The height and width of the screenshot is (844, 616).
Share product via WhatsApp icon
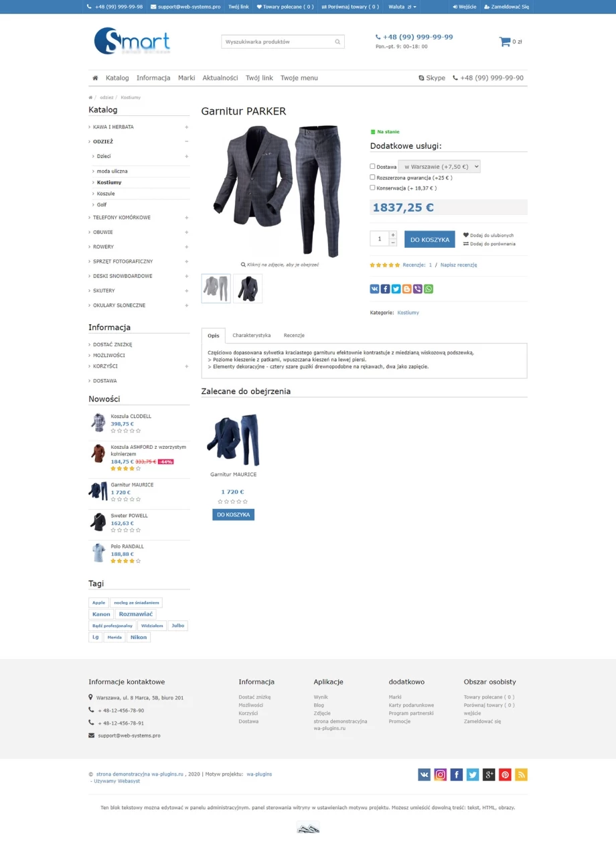428,289
